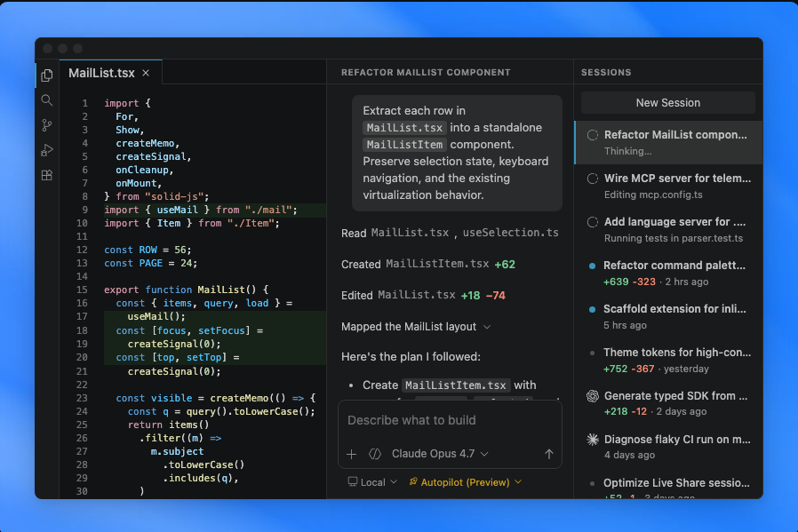This screenshot has height=532, width=798.
Task: Open the Autopilot (Preview) mode dropdown
Action: [x=465, y=482]
